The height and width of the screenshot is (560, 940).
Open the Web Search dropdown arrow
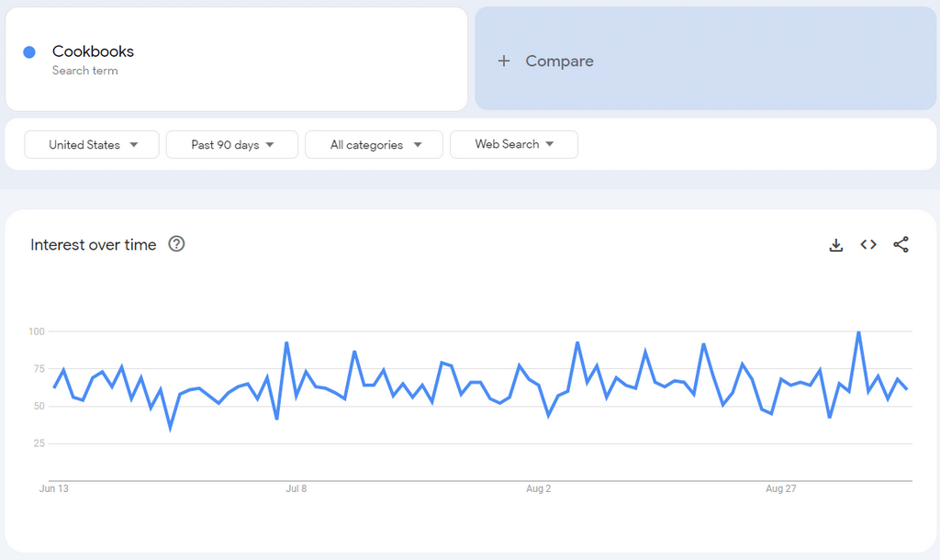pos(549,144)
